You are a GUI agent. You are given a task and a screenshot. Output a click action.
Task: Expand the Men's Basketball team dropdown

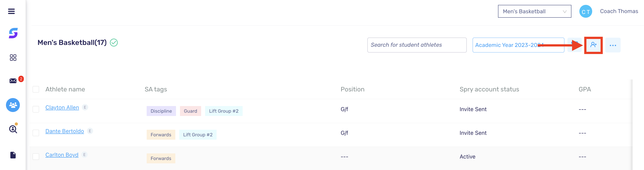pos(535,11)
